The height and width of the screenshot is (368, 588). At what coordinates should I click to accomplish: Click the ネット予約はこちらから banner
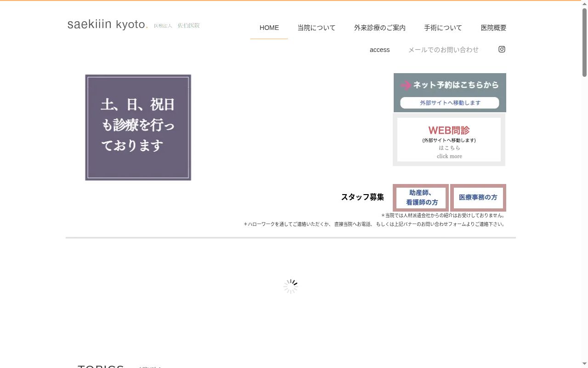pyautogui.click(x=450, y=92)
